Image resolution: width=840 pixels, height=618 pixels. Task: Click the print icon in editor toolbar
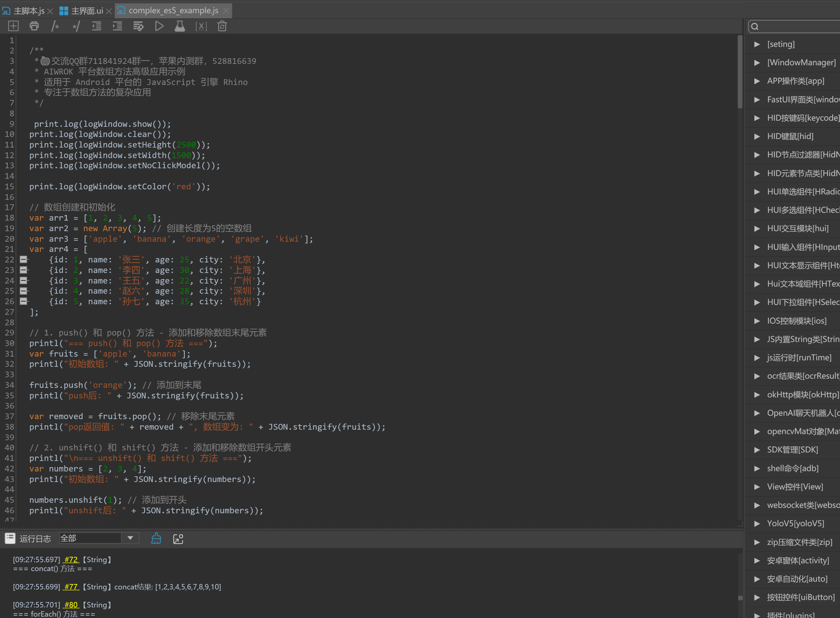click(34, 26)
